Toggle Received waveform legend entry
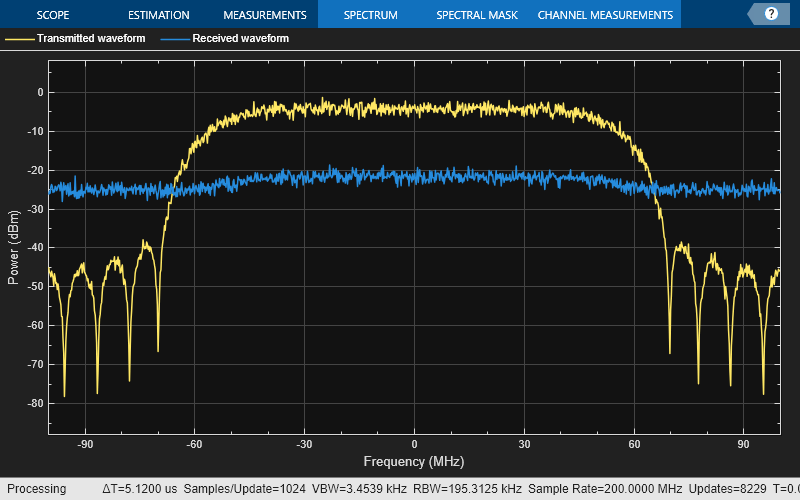Image resolution: width=800 pixels, height=500 pixels. coord(240,38)
